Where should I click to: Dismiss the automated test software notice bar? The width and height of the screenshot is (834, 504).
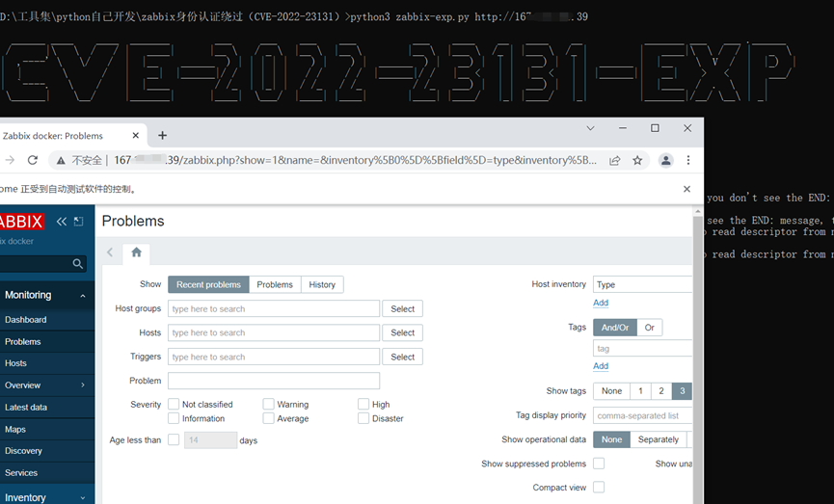[x=686, y=189]
